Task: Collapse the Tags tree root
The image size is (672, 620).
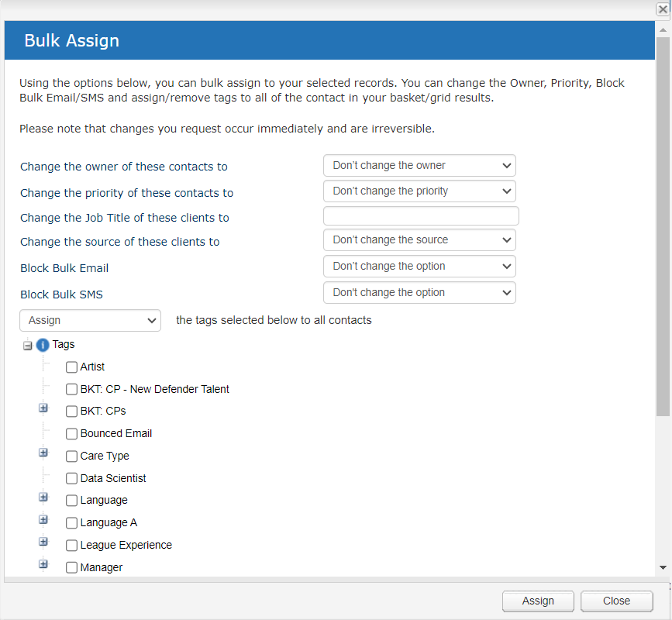Action: pos(27,346)
